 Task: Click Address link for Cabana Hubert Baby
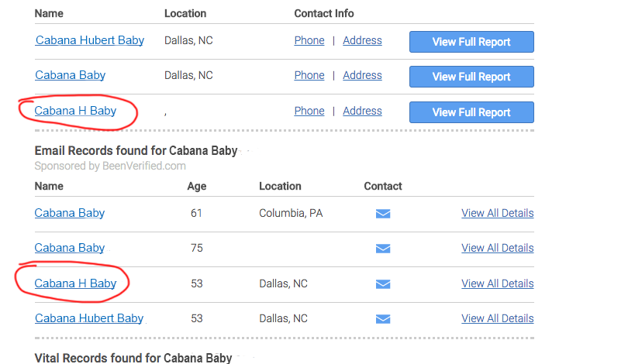362,40
